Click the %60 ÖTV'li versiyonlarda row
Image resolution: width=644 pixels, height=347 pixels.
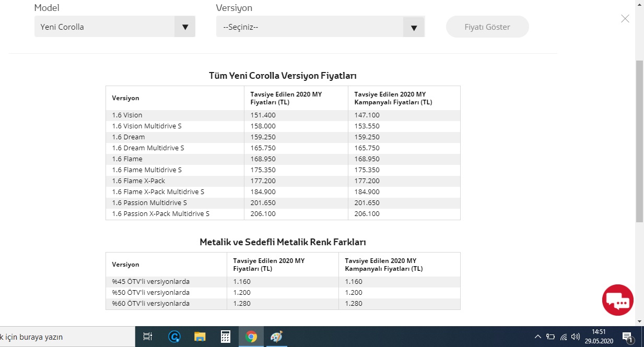point(283,304)
